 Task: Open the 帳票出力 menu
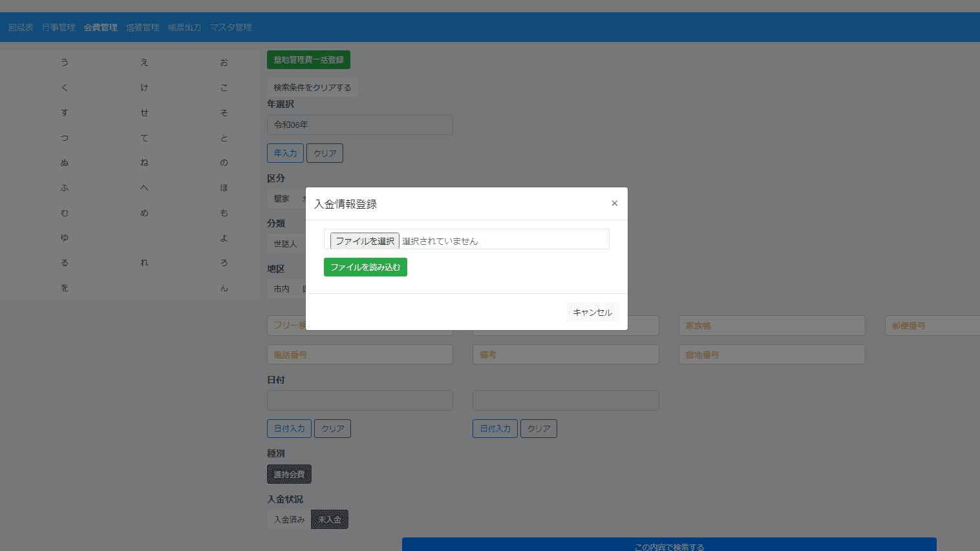184,27
